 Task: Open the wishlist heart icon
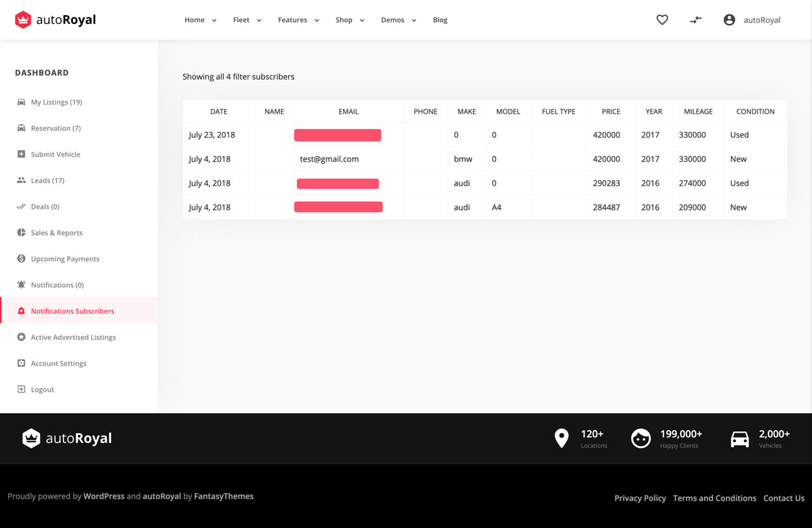(662, 20)
